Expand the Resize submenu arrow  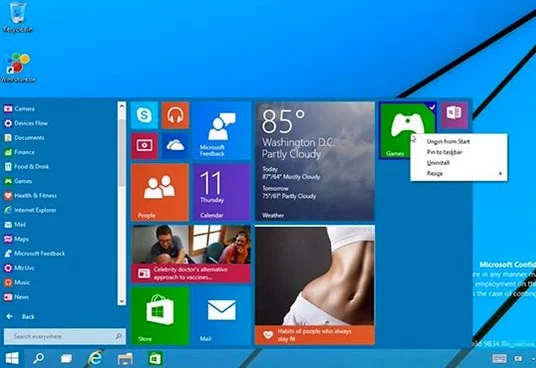tap(500, 173)
